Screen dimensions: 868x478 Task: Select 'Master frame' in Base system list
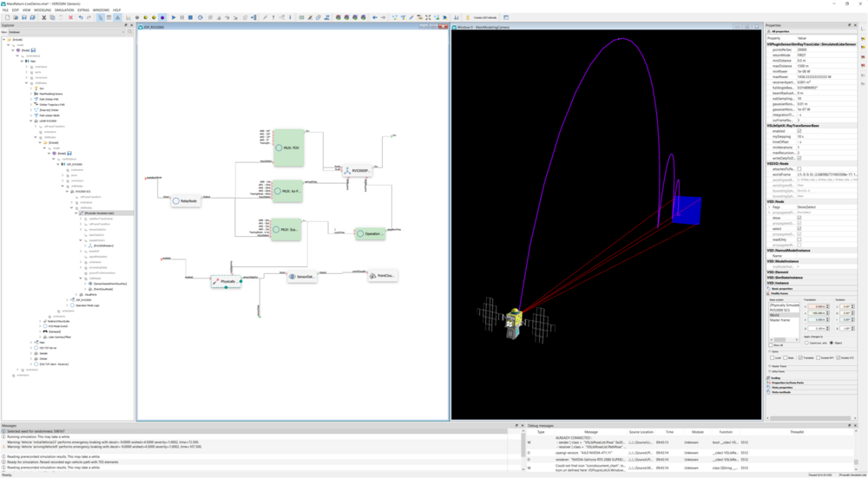point(784,320)
